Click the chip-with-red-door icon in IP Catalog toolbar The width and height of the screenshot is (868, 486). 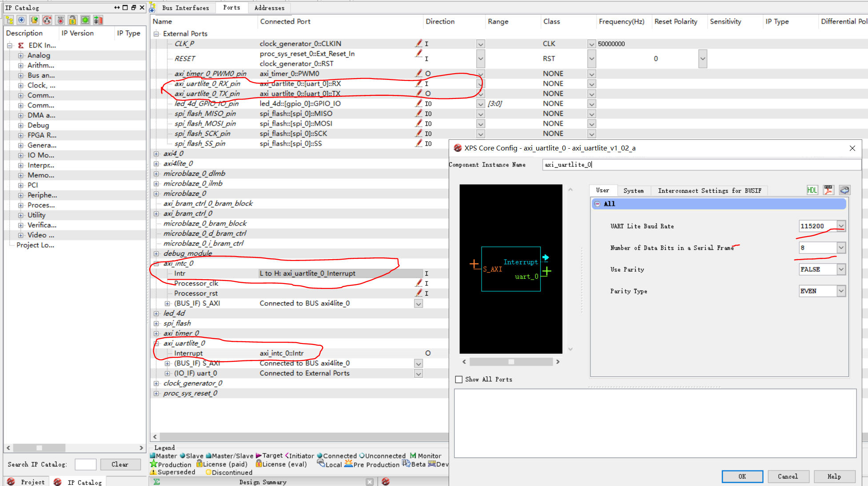coord(98,20)
